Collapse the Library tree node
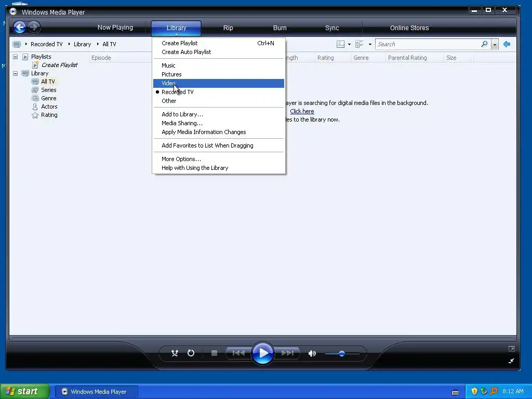The width and height of the screenshot is (532, 399). [15, 73]
